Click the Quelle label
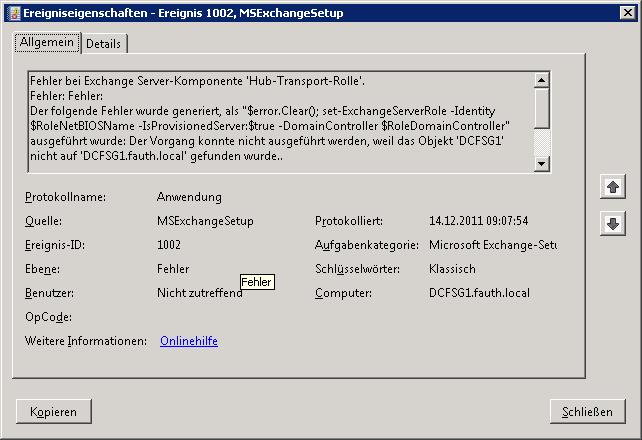The width and height of the screenshot is (642, 440). point(43,221)
